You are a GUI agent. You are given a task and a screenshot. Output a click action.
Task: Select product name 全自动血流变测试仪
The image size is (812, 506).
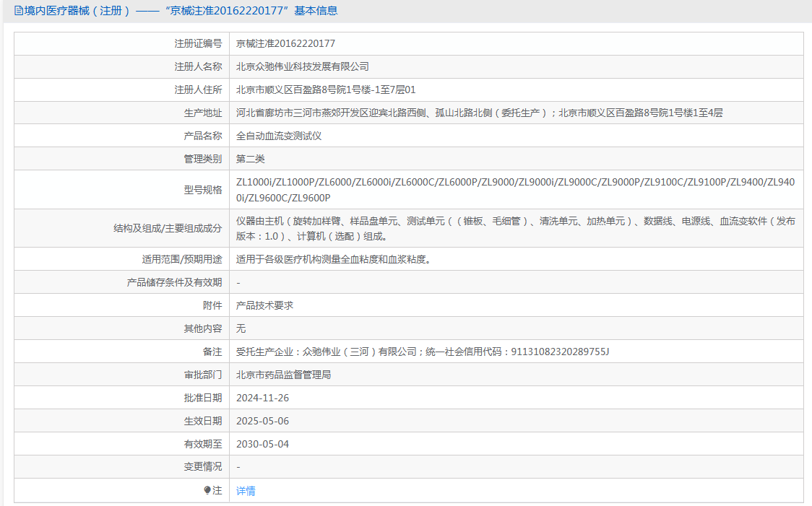pyautogui.click(x=279, y=136)
